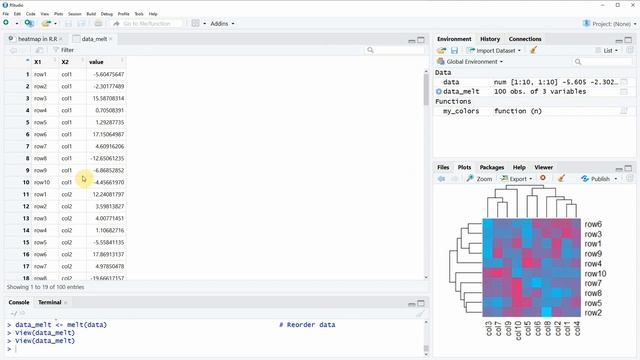
Task: Click the Zoom plot button
Action: point(479,179)
